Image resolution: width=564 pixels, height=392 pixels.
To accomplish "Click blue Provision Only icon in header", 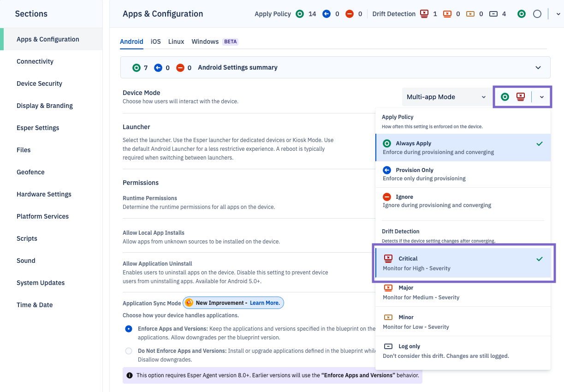I will (x=327, y=14).
